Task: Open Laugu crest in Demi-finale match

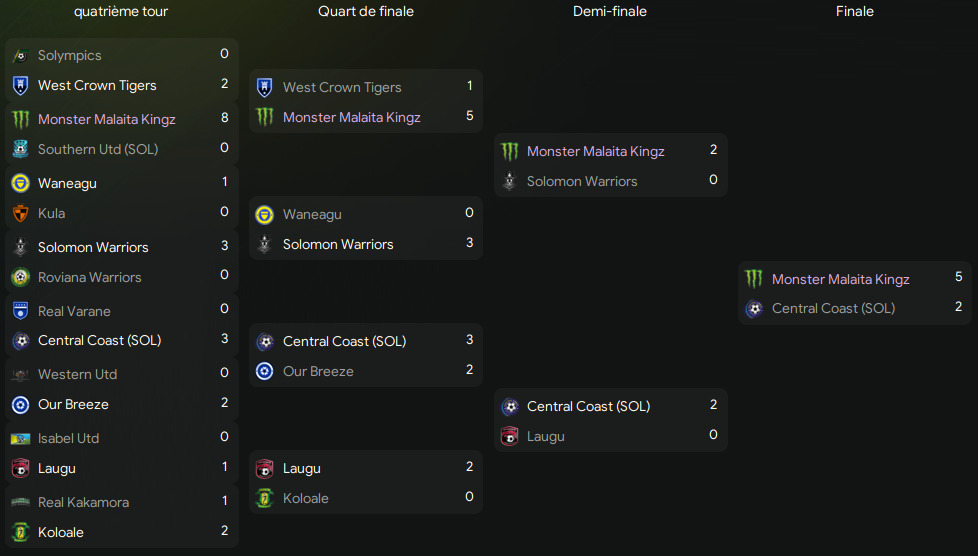Action: [510, 436]
